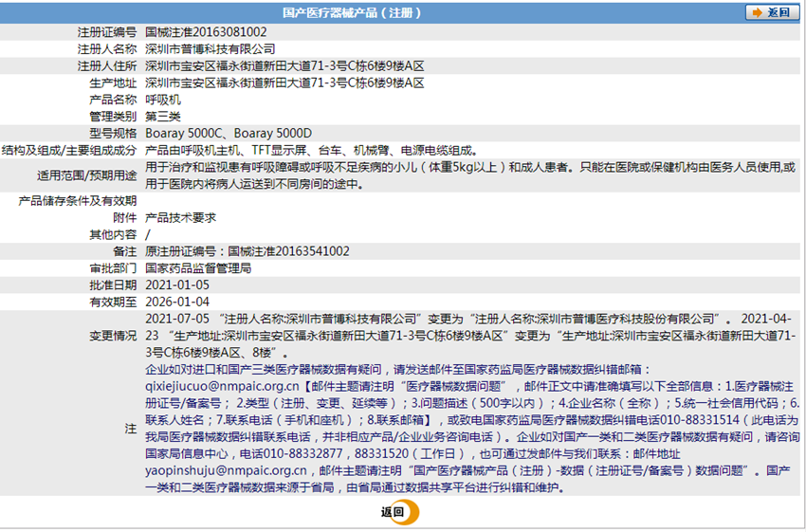Viewport: 806px width, 532px height.
Task: Select product name 呼吸机
Action: point(163,100)
